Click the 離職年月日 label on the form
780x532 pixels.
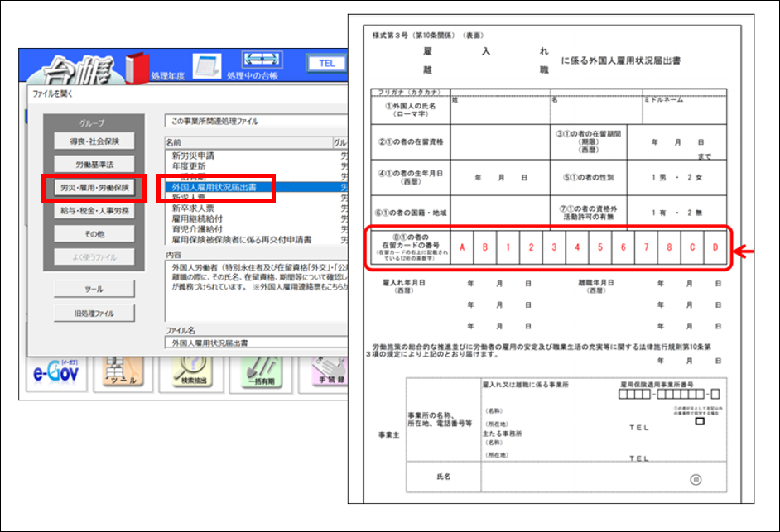(x=595, y=283)
